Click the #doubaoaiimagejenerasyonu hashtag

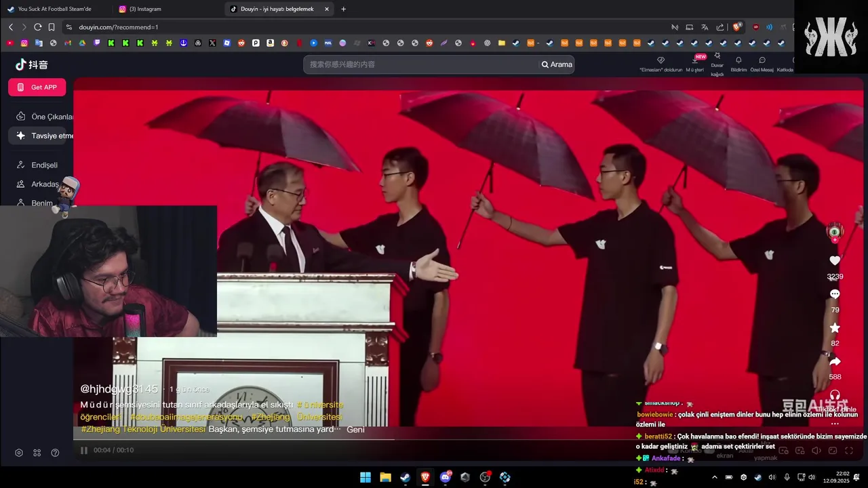[x=186, y=417]
